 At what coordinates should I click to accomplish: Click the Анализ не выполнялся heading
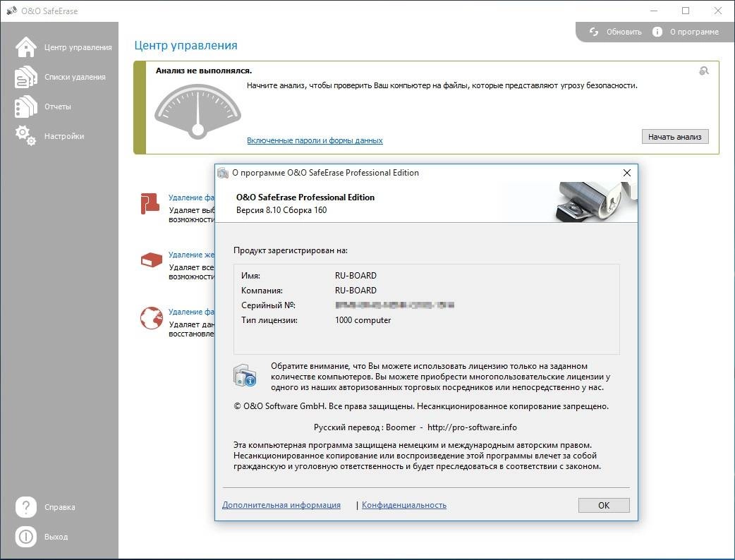[204, 71]
